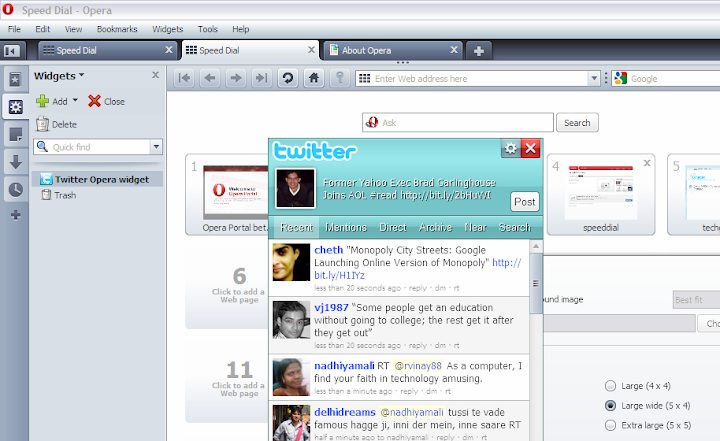Click the add panel plus icon

(16, 215)
